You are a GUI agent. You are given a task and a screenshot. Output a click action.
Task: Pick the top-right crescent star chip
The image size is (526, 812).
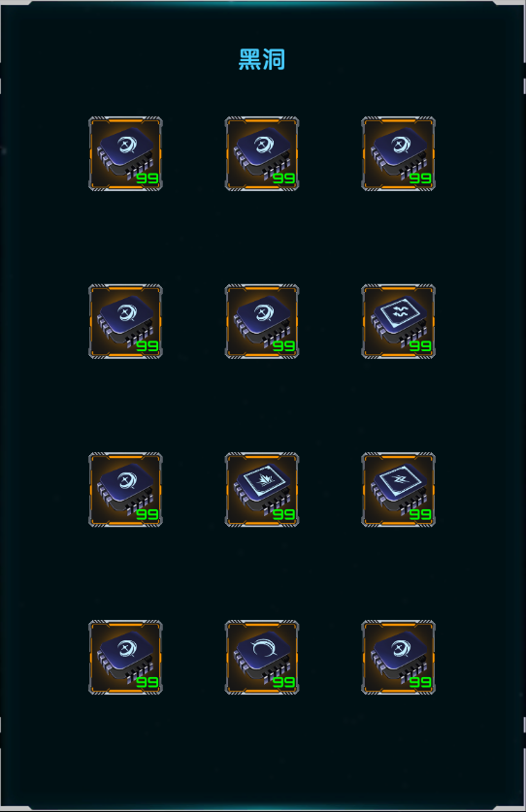[x=398, y=154]
